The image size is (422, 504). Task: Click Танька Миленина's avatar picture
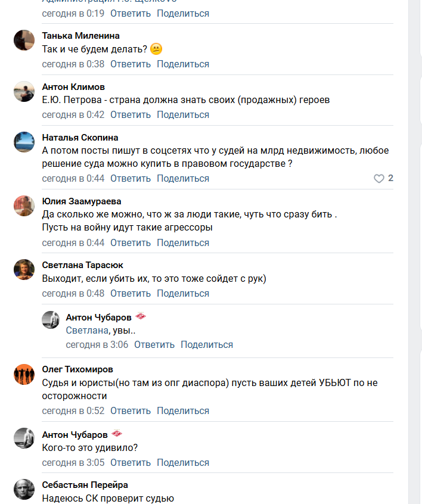24,40
